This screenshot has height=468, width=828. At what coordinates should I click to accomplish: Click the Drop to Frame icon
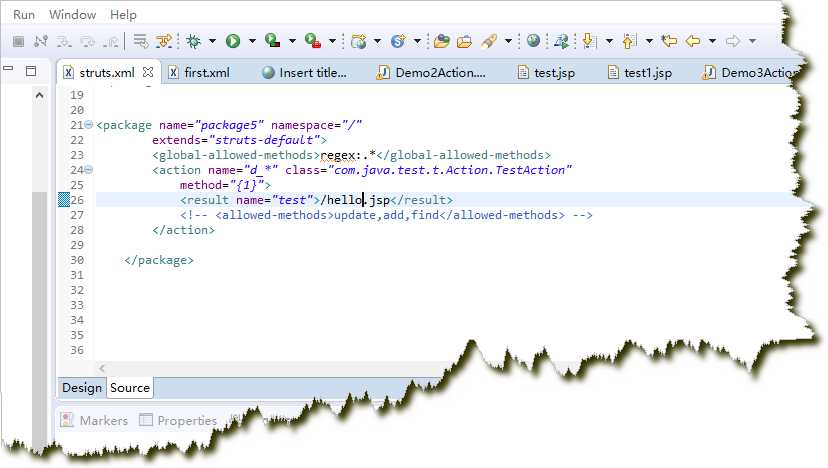point(140,41)
